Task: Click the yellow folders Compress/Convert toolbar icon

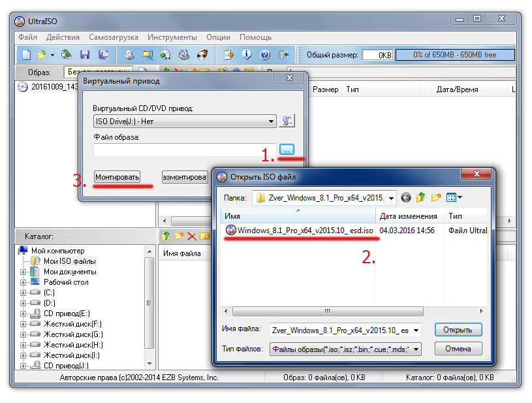Action: pyautogui.click(x=148, y=55)
